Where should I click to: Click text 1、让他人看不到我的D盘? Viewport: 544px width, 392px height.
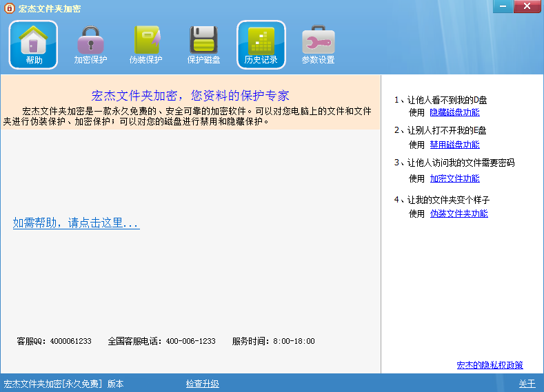[x=441, y=100]
